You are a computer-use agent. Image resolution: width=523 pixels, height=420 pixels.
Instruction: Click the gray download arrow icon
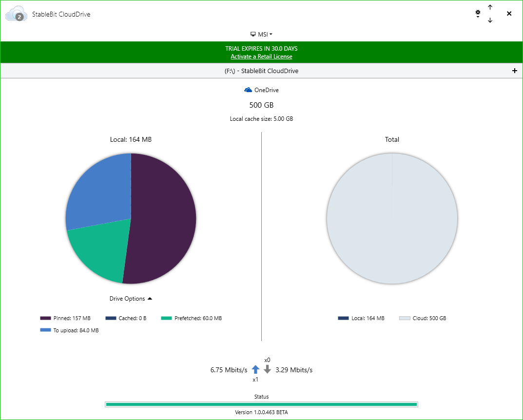coord(267,369)
